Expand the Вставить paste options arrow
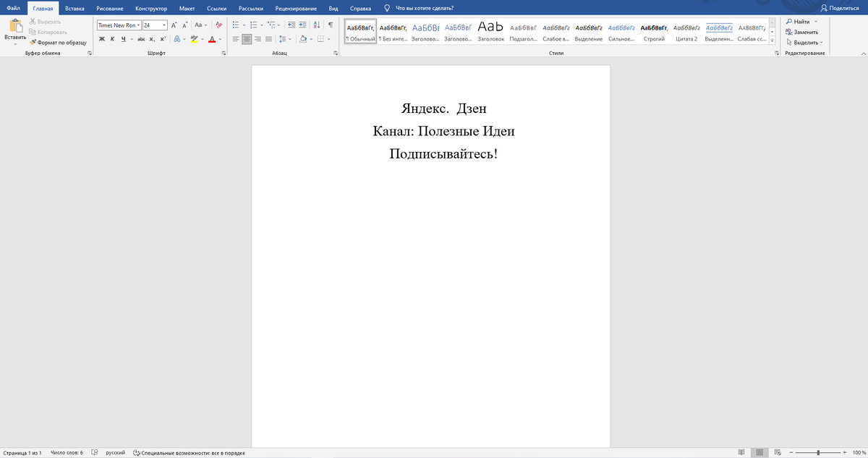 [14, 44]
